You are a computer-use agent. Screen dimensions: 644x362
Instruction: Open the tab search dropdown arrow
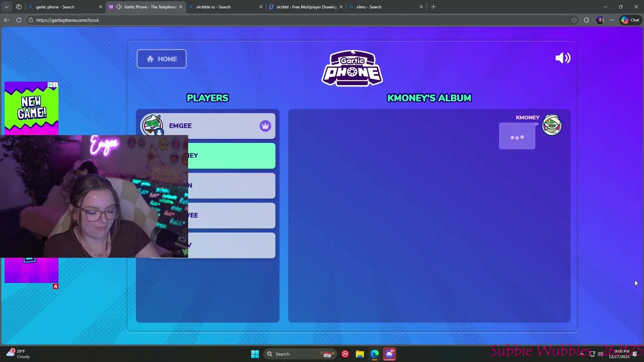click(x=7, y=7)
